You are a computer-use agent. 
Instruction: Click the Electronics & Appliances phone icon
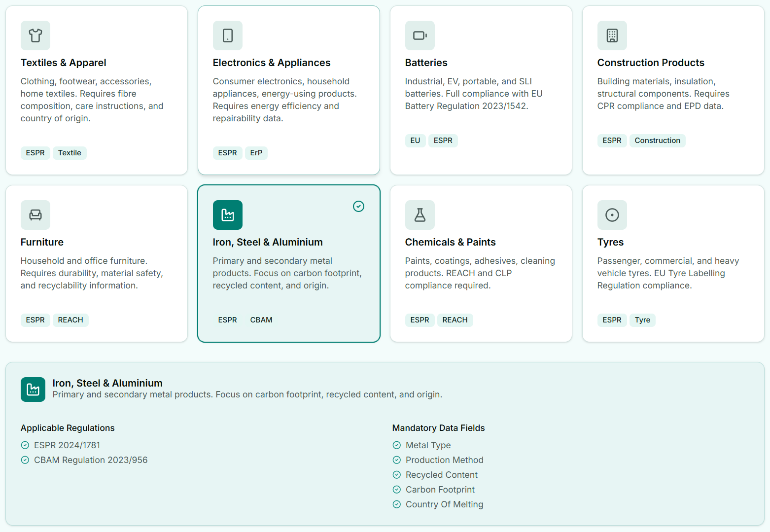tap(227, 35)
